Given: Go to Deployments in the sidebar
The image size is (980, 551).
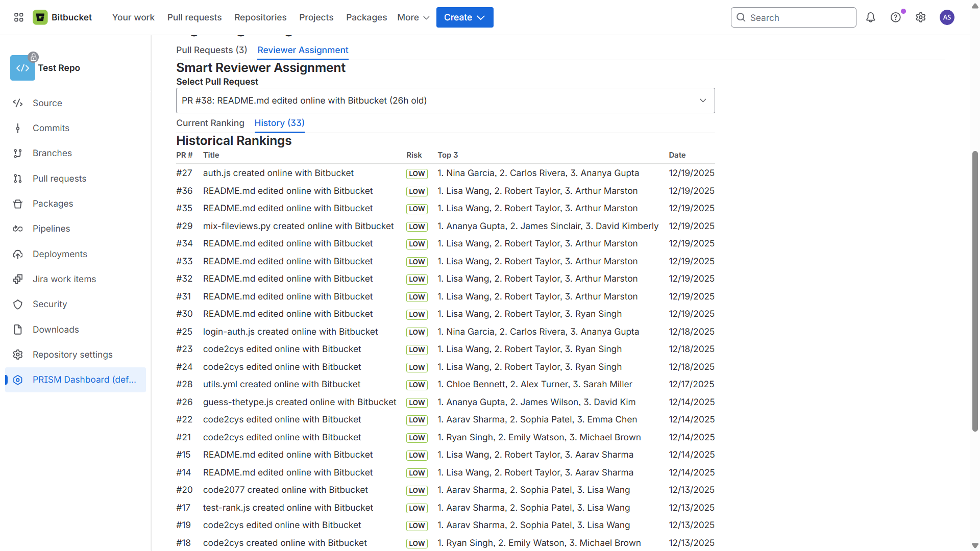Looking at the screenshot, I should pos(60,254).
